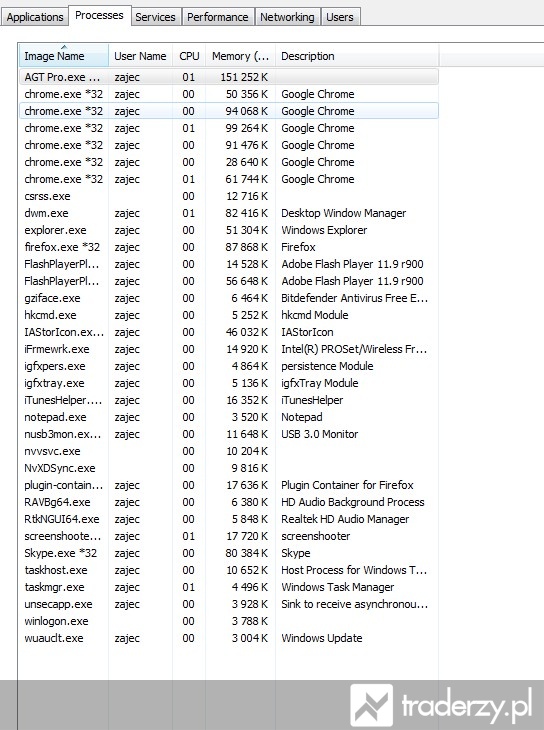Select the explorer.exe process
Screen dimensions: 544x730
point(229,230)
